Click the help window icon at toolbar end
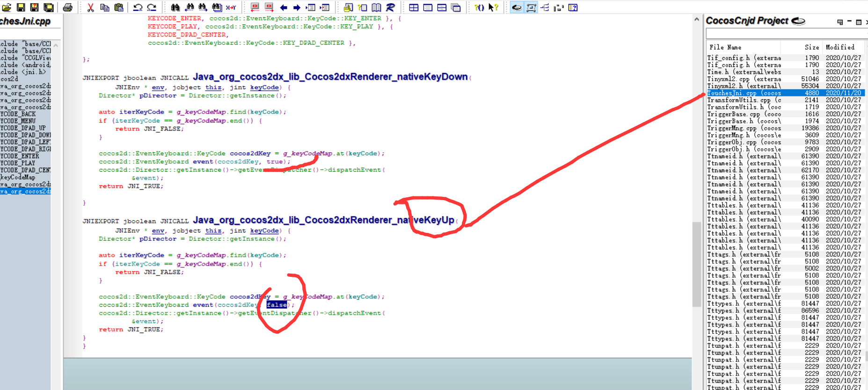The width and height of the screenshot is (868, 390). (573, 7)
